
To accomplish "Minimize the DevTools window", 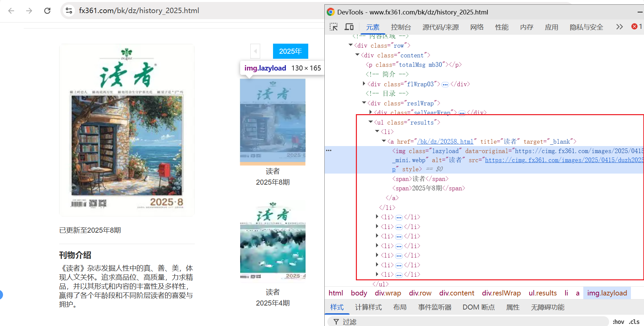I will [x=640, y=12].
